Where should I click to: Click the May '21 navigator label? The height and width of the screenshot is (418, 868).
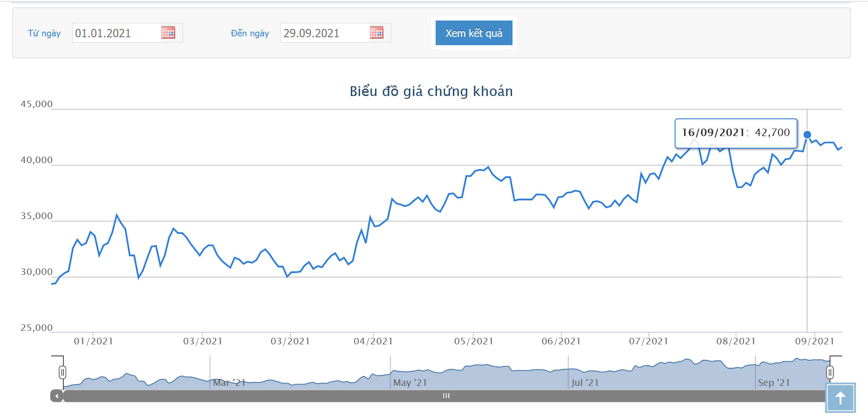tap(410, 383)
